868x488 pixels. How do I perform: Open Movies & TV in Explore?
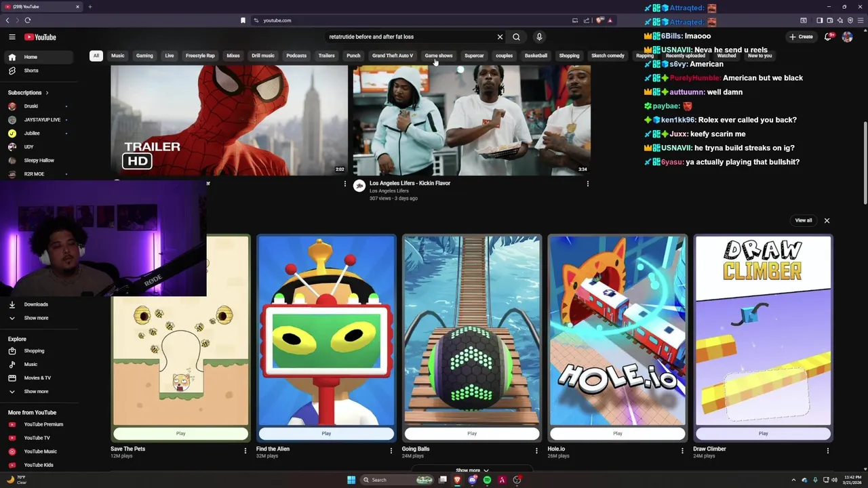tap(39, 378)
